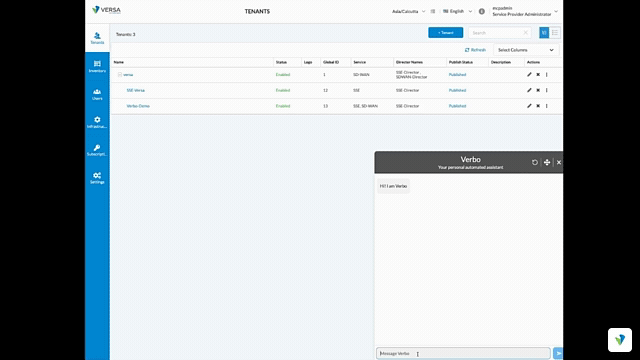Click "SSE, SD-WAN" service cell
Viewport: 640px width, 360px height.
tap(365, 106)
